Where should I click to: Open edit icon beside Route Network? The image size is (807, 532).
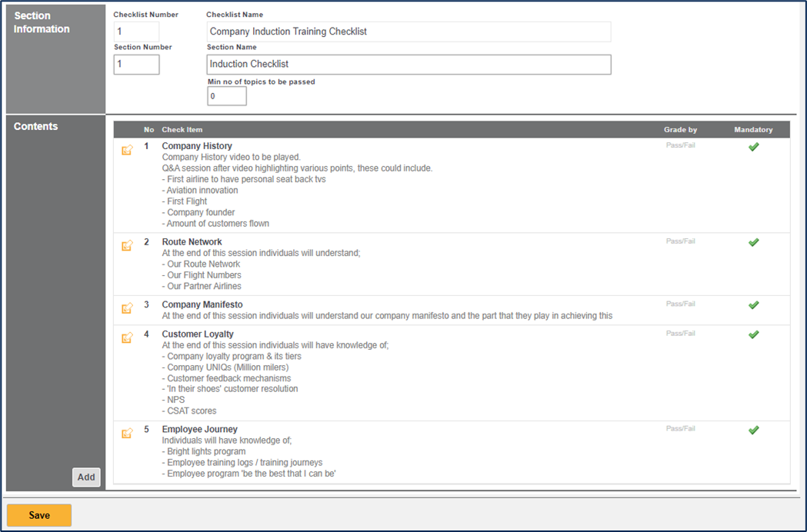[128, 246]
